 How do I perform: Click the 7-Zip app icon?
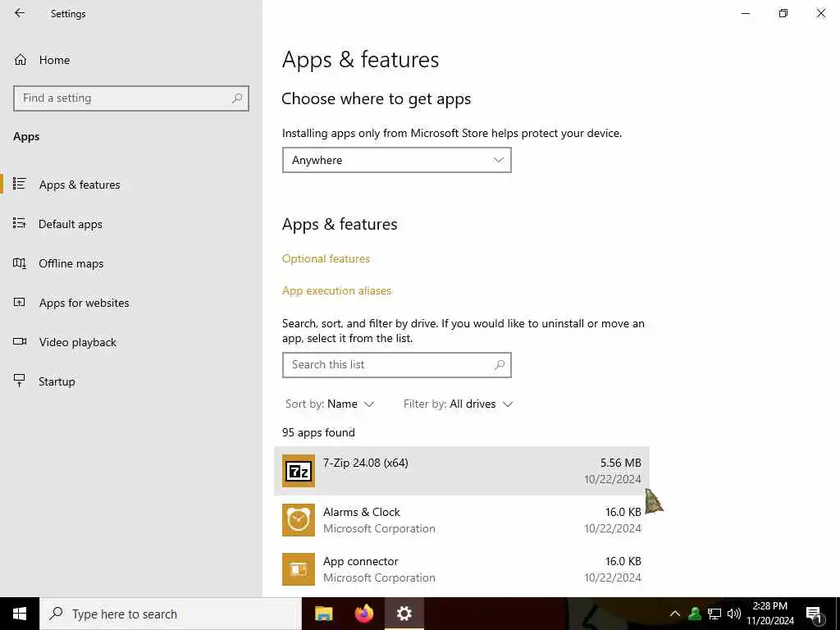(299, 471)
